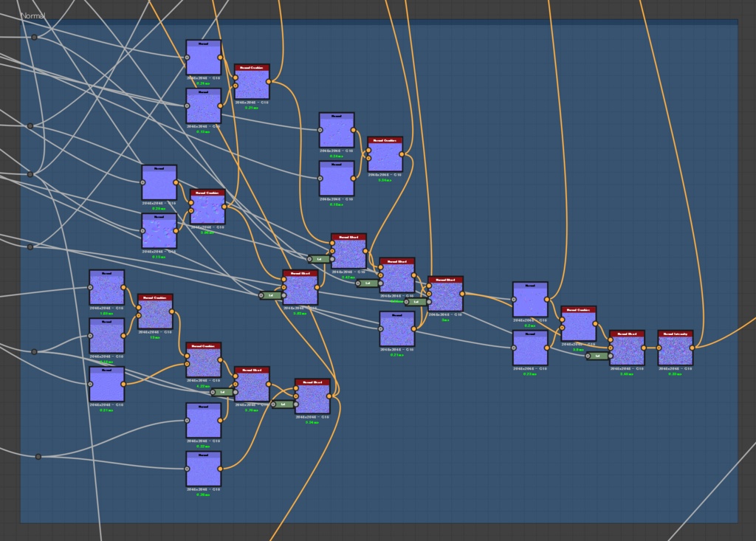Click the preview thumbnail of the top Normal Combine node
Image resolution: width=756 pixels, height=541 pixels.
pos(251,83)
